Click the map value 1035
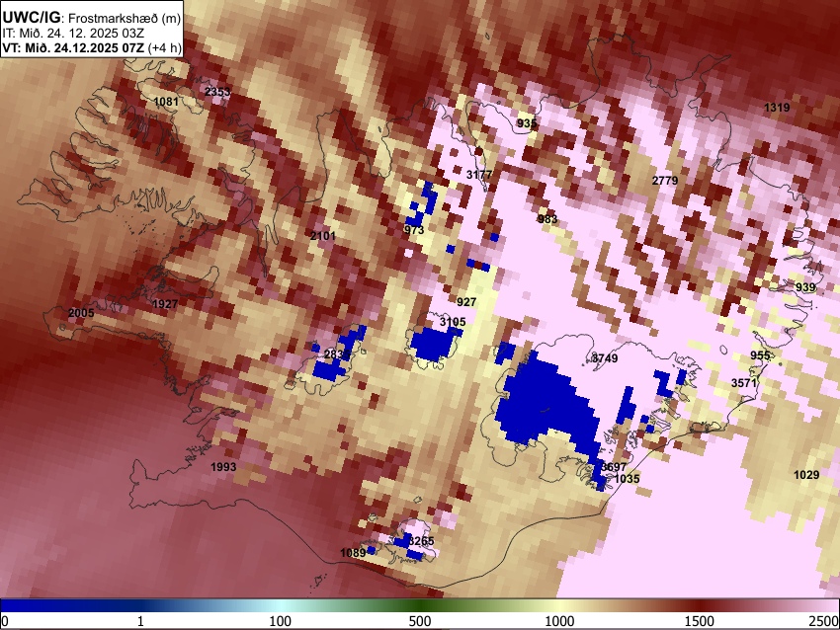The height and width of the screenshot is (630, 840). pyautogui.click(x=627, y=479)
